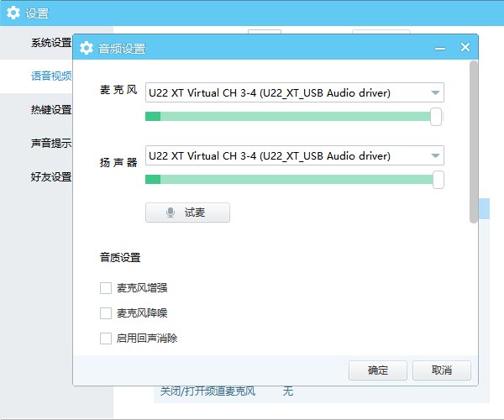Screen dimensions: 504x420
Task: Click the 取消 button
Action: pyautogui.click(x=442, y=370)
